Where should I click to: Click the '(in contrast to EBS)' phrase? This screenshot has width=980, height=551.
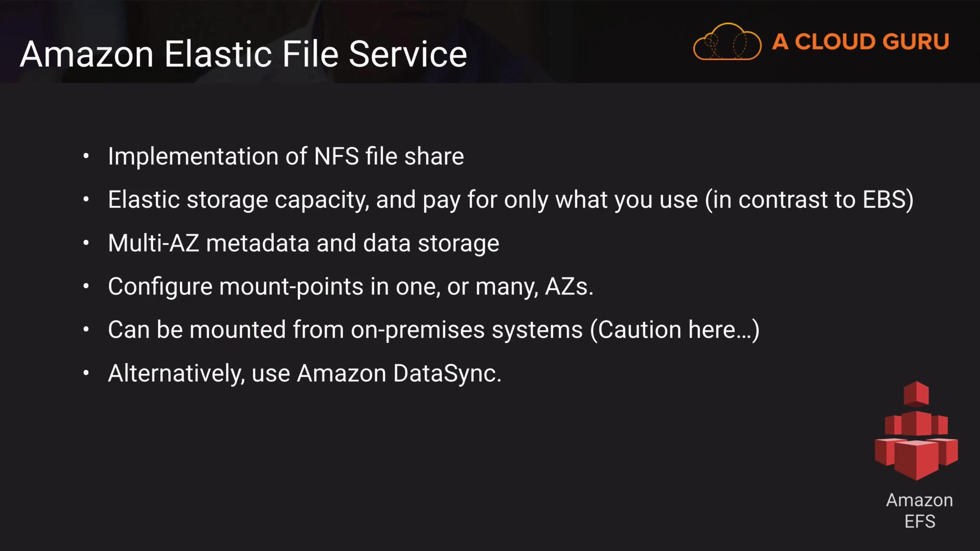click(x=809, y=199)
